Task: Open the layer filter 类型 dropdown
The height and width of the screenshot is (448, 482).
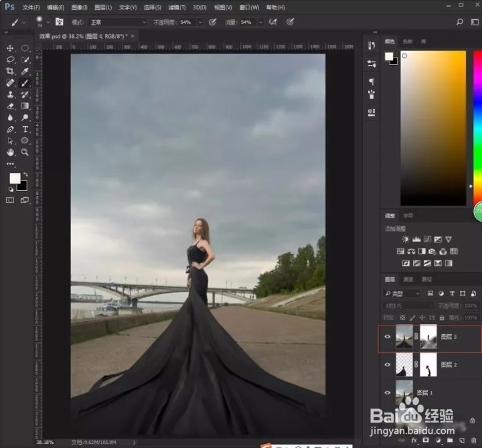Action: pyautogui.click(x=402, y=294)
